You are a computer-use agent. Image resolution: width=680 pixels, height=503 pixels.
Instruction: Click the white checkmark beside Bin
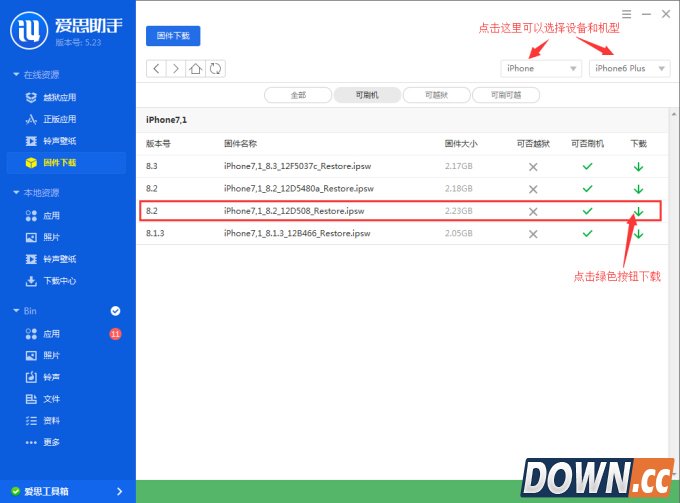[x=115, y=311]
